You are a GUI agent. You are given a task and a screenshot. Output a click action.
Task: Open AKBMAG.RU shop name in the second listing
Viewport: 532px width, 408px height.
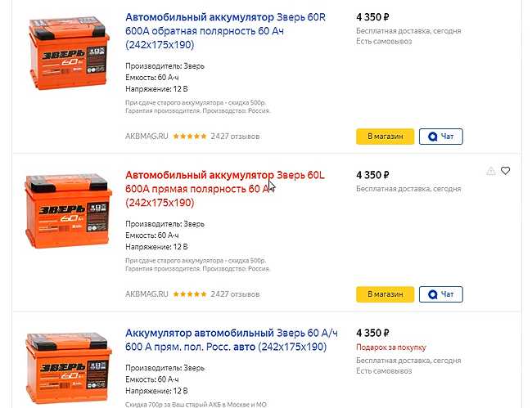point(147,294)
